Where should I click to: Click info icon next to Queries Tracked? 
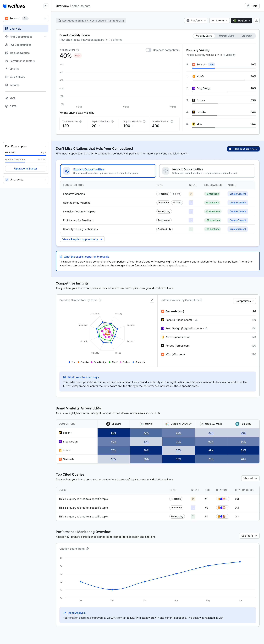(172, 122)
